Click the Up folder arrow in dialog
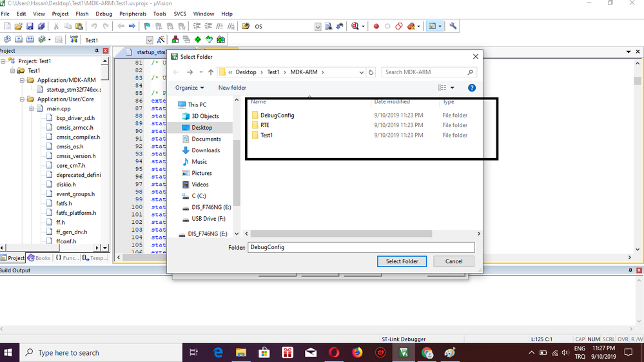Screen dimensions: 644x362 coord(211,72)
